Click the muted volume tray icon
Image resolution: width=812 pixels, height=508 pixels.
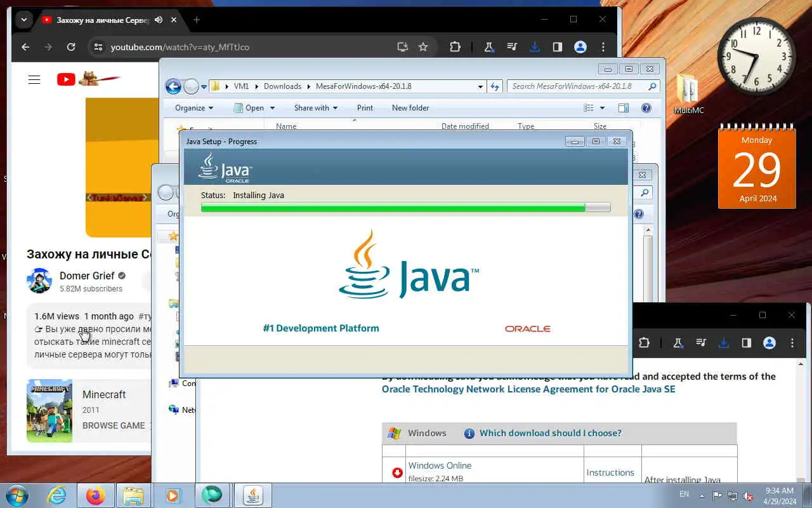pos(749,495)
